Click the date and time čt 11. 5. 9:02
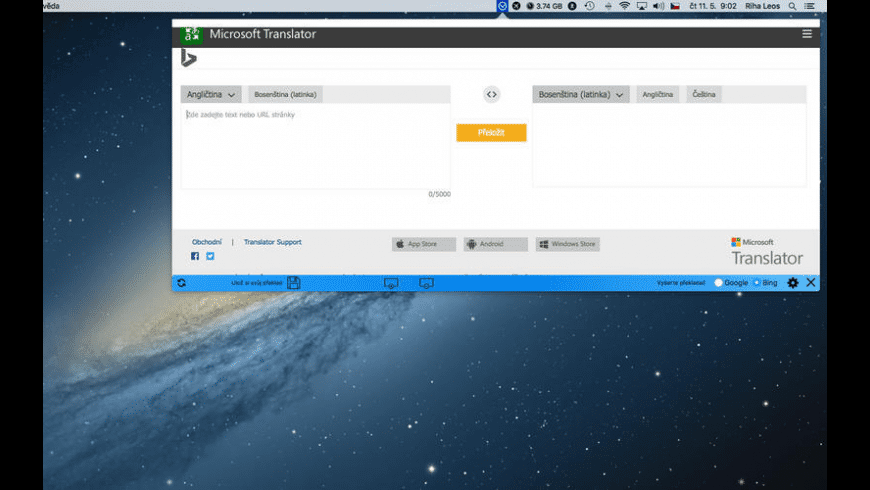870x490 pixels. pos(713,6)
